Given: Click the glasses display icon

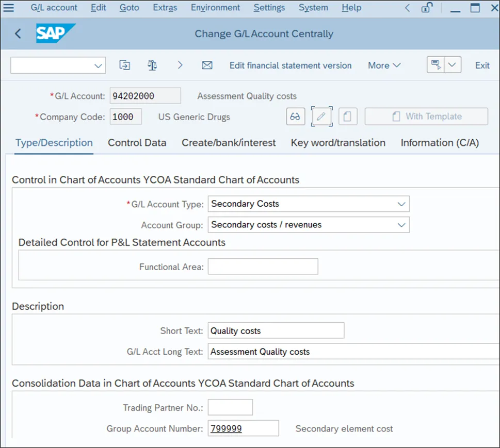Looking at the screenshot, I should tap(295, 117).
